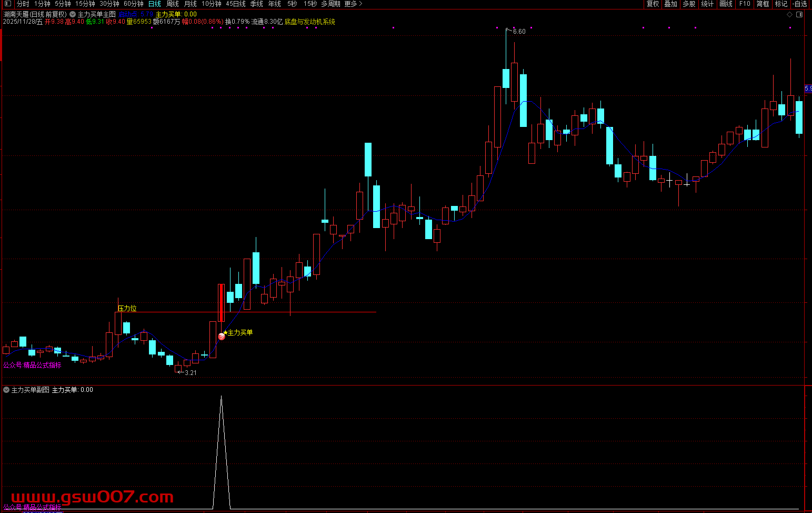Expand the 主力买单主图 indicator dropdown arrow

[x=73, y=14]
